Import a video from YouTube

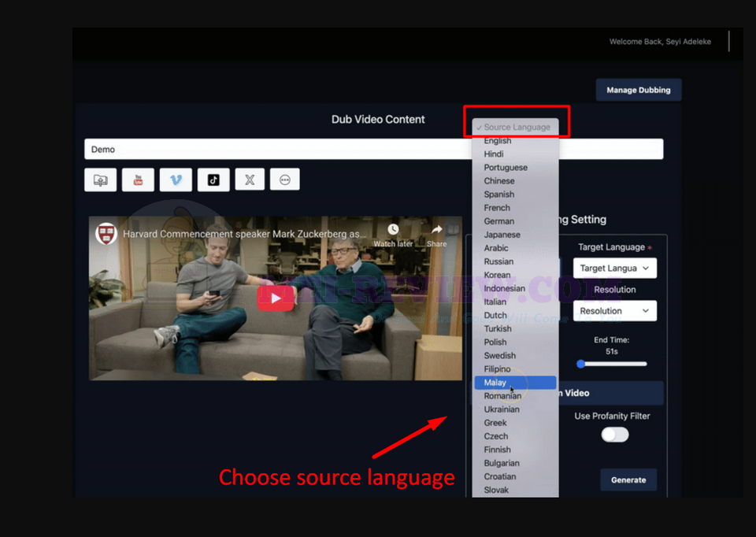pos(138,180)
